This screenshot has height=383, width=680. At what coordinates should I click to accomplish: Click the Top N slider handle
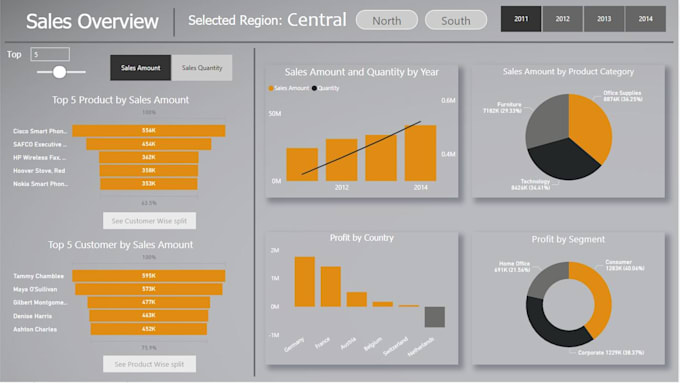coord(59,72)
